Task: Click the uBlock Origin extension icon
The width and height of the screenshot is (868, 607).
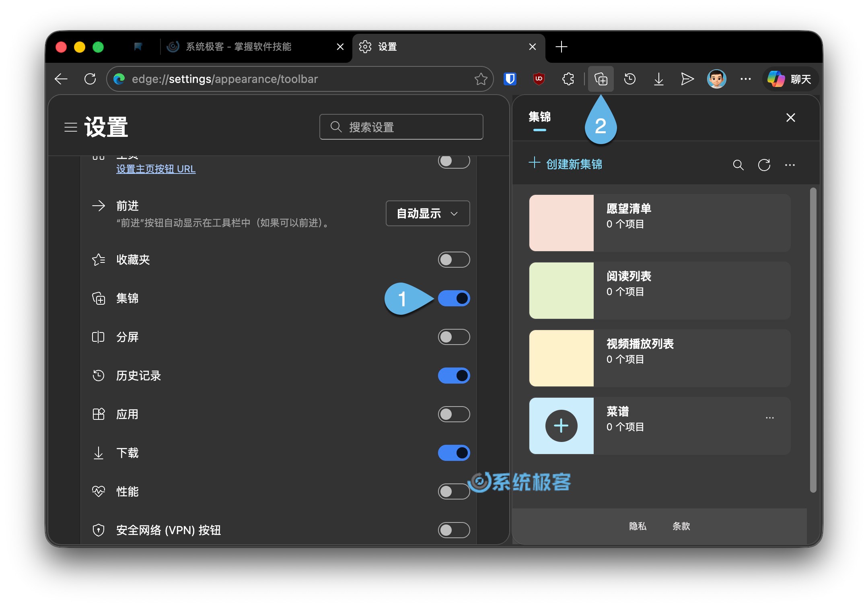Action: pyautogui.click(x=539, y=79)
